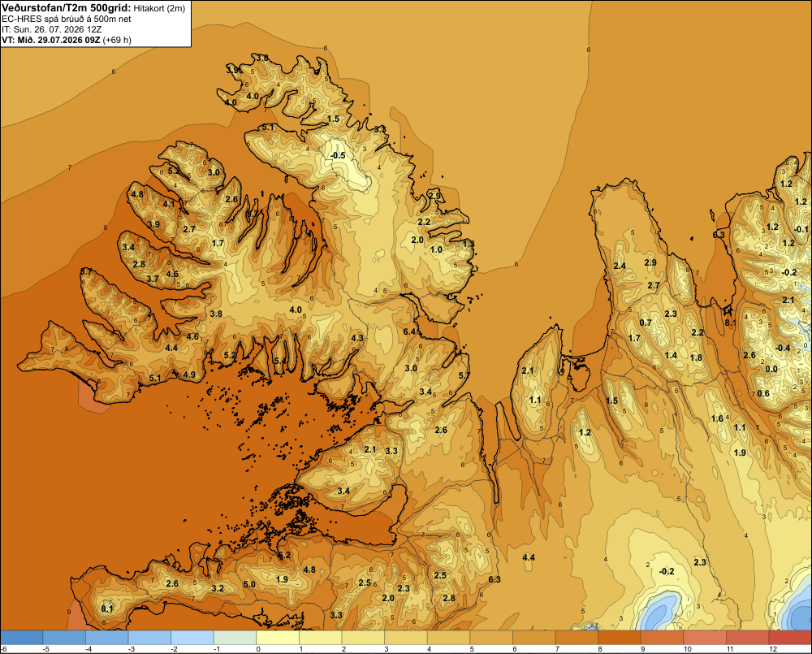Click the "0.0" temperature value on the map
This screenshot has width=812, height=654.
point(771,369)
